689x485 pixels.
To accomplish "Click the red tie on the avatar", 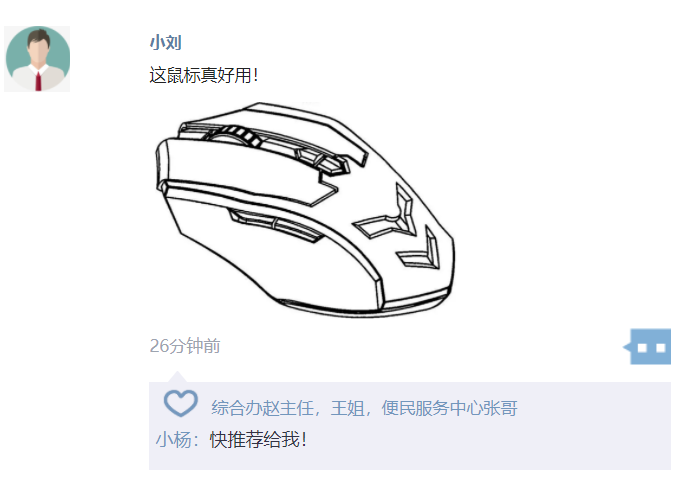I will [x=38, y=81].
